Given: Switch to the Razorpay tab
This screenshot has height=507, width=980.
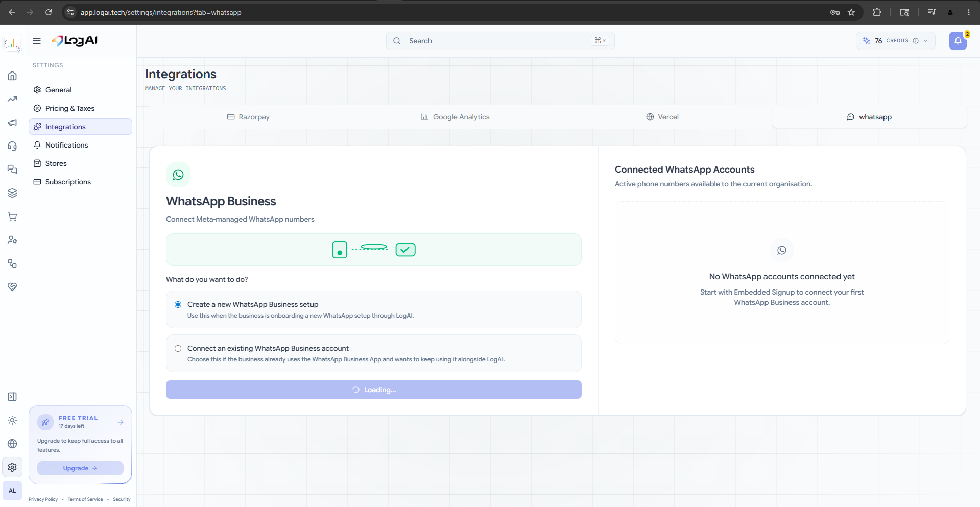Looking at the screenshot, I should click(x=248, y=117).
